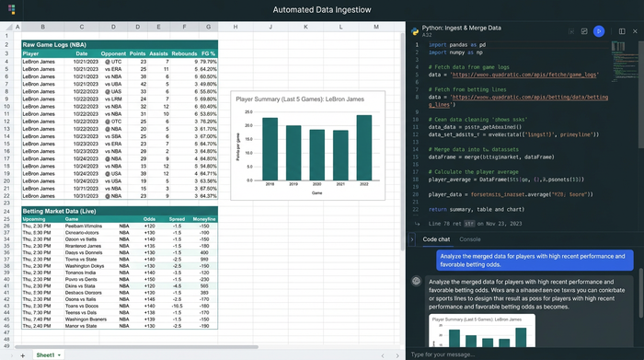Click the 'Odds' header in betting table

pyautogui.click(x=149, y=219)
